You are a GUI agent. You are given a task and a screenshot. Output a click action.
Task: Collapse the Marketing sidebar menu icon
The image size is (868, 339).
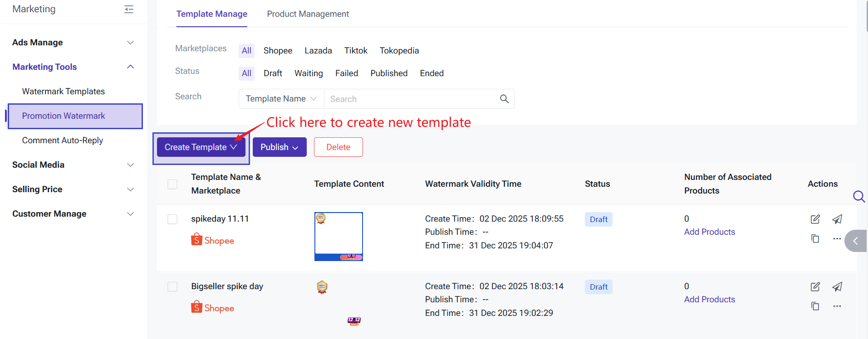(x=129, y=9)
